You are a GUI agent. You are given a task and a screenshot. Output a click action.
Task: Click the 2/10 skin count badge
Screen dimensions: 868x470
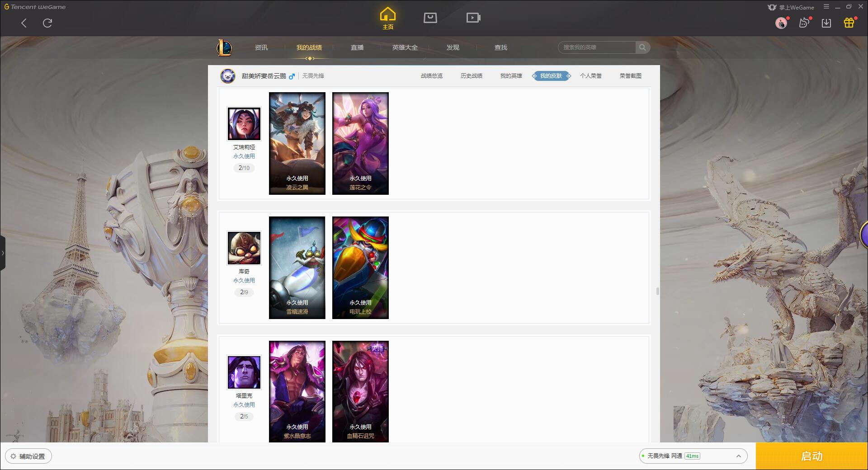pos(244,168)
